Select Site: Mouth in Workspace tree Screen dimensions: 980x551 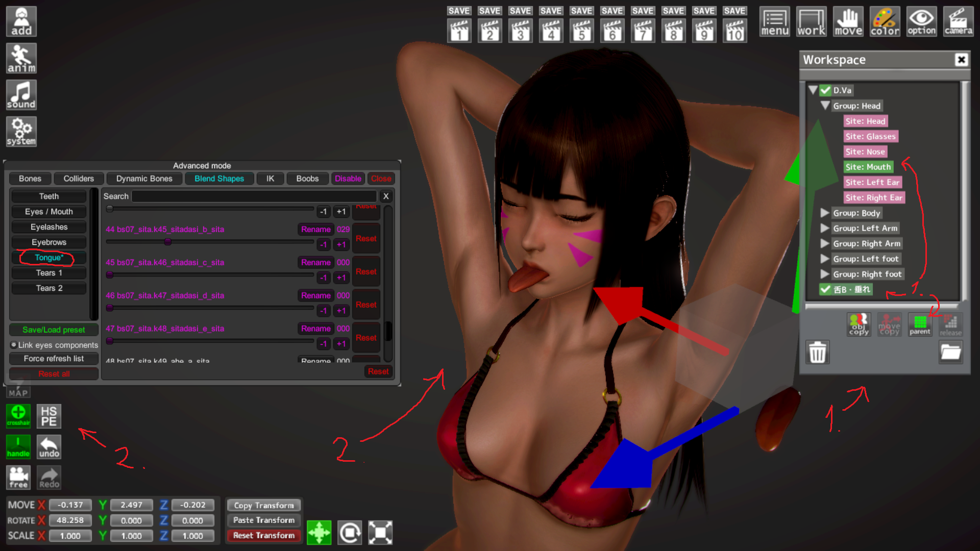click(x=868, y=167)
